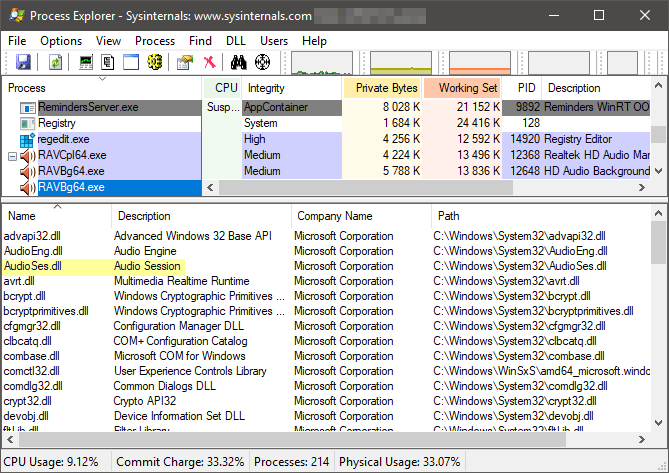Sort by the Process column header
669x473 pixels.
[102, 88]
